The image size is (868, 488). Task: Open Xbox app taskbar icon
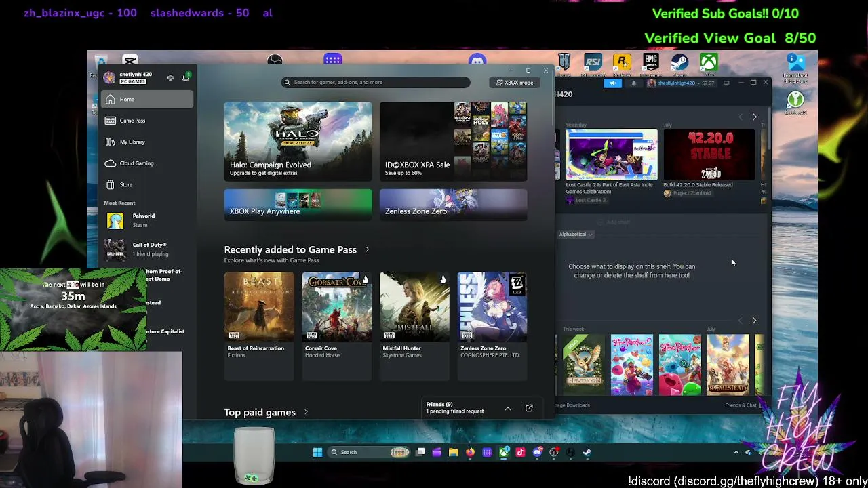[504, 452]
